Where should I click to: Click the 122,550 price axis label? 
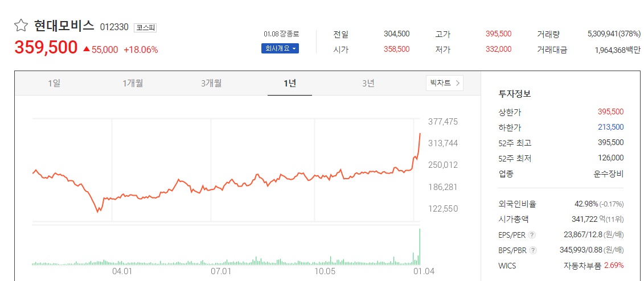(443, 208)
